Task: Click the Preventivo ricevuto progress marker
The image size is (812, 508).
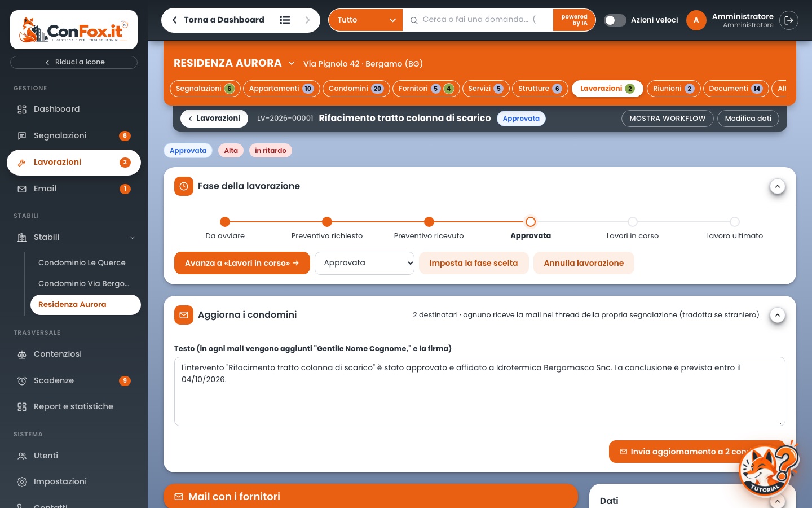Action: click(x=429, y=222)
